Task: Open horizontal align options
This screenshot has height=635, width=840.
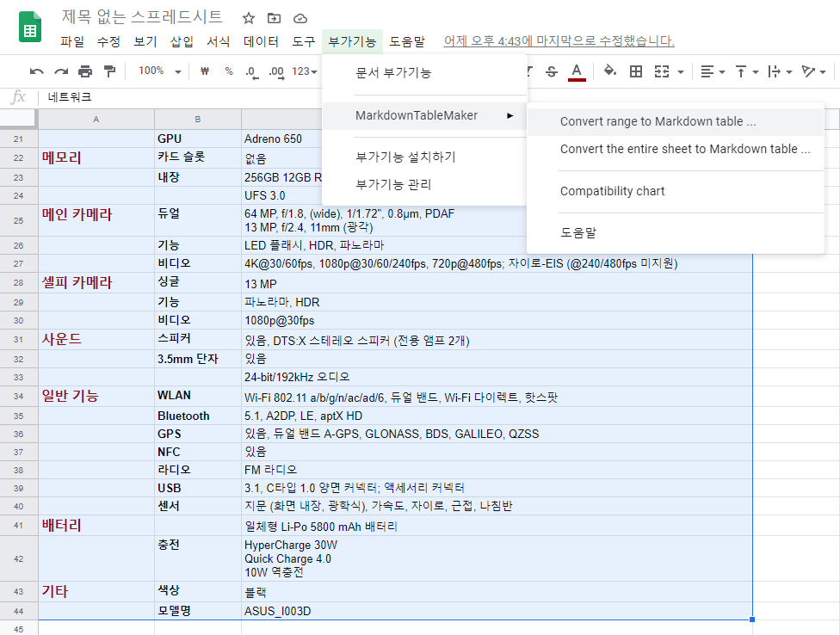Action: (x=713, y=71)
